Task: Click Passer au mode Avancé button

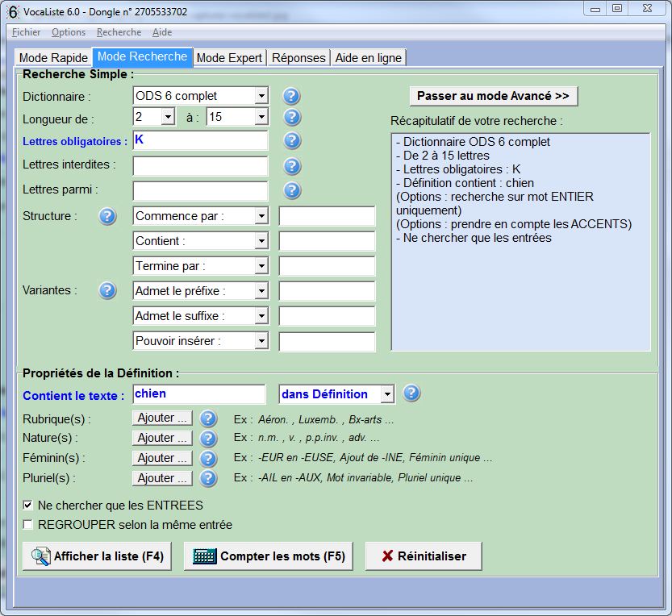Action: [493, 96]
